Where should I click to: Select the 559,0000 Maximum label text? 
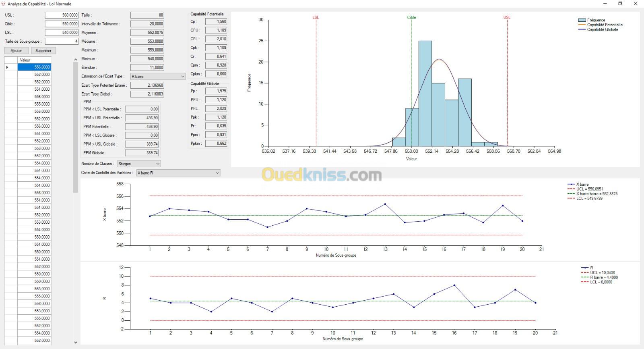point(155,50)
